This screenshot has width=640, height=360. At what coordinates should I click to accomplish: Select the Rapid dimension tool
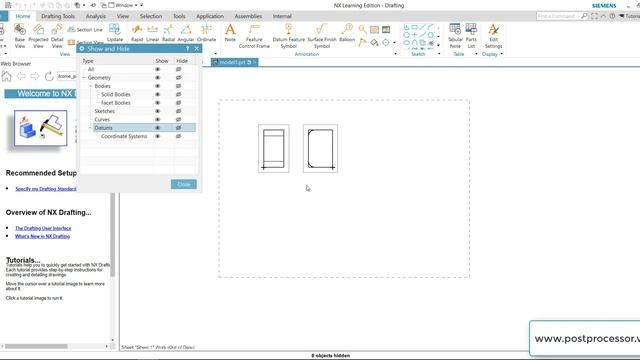click(137, 33)
